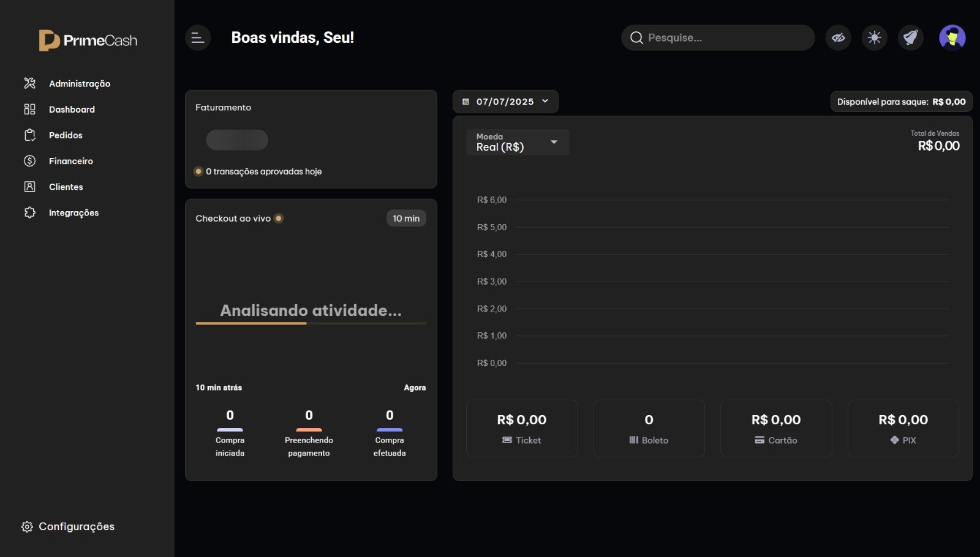Select the Cartão totals card
The height and width of the screenshot is (557, 980).
coord(776,428)
